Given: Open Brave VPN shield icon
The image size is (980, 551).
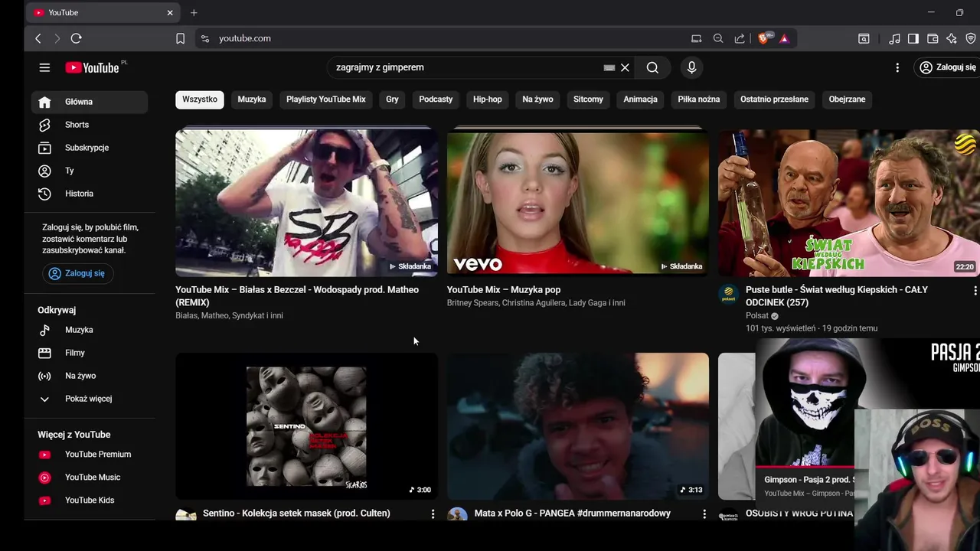Looking at the screenshot, I should pos(971,38).
